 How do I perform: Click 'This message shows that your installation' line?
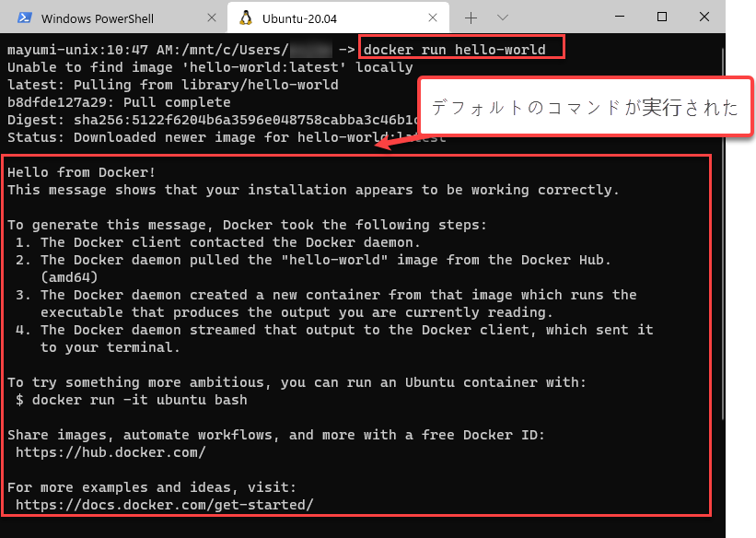(x=313, y=190)
